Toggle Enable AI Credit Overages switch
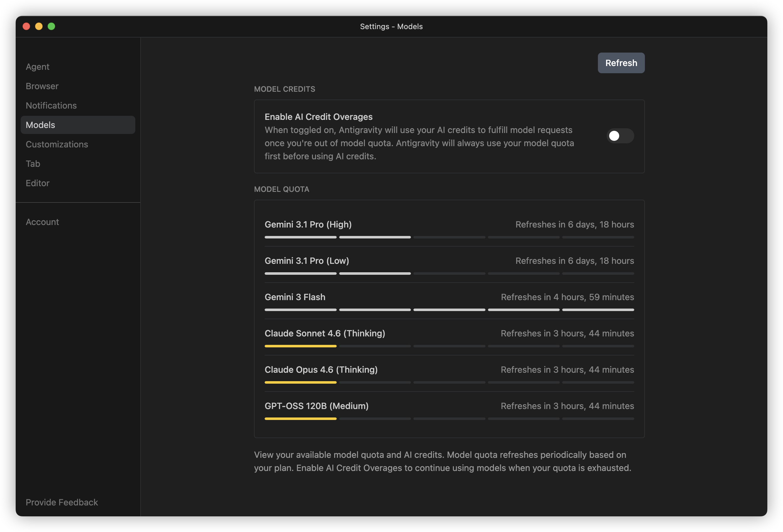This screenshot has height=532, width=783. pos(620,136)
